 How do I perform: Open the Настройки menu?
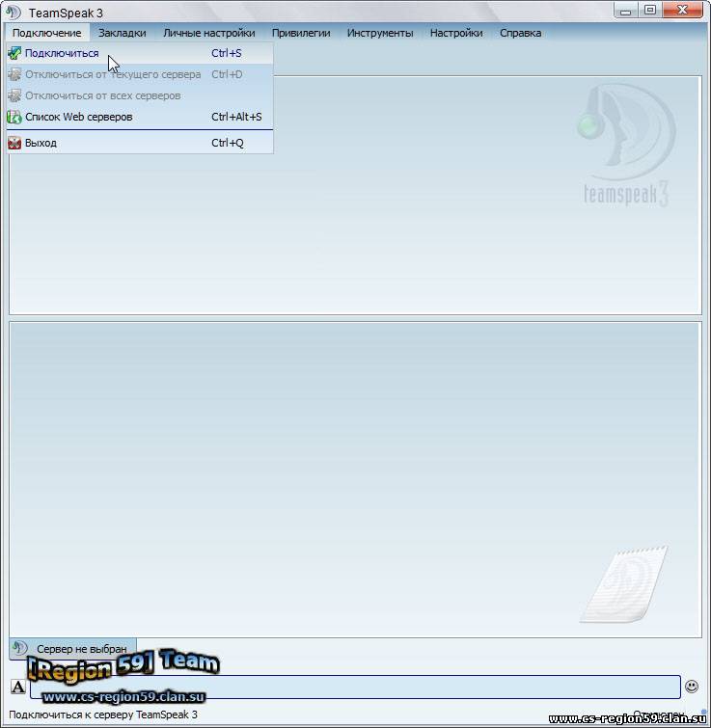(456, 33)
